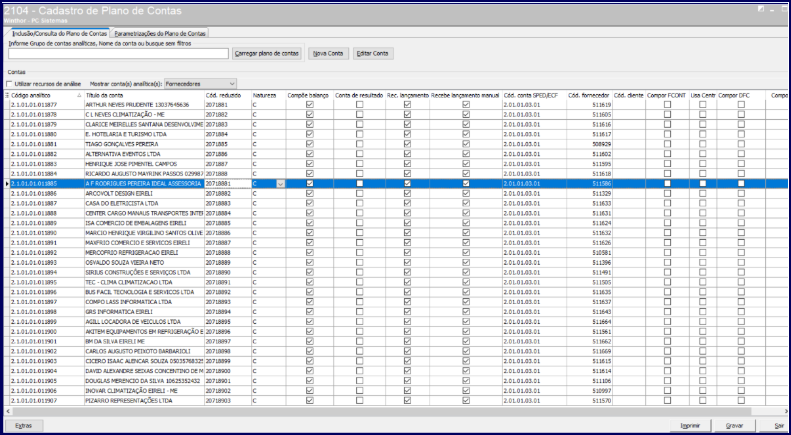Click INOVAR CLIMATIZAÇÃO EIRELI - ME cell

(144, 391)
